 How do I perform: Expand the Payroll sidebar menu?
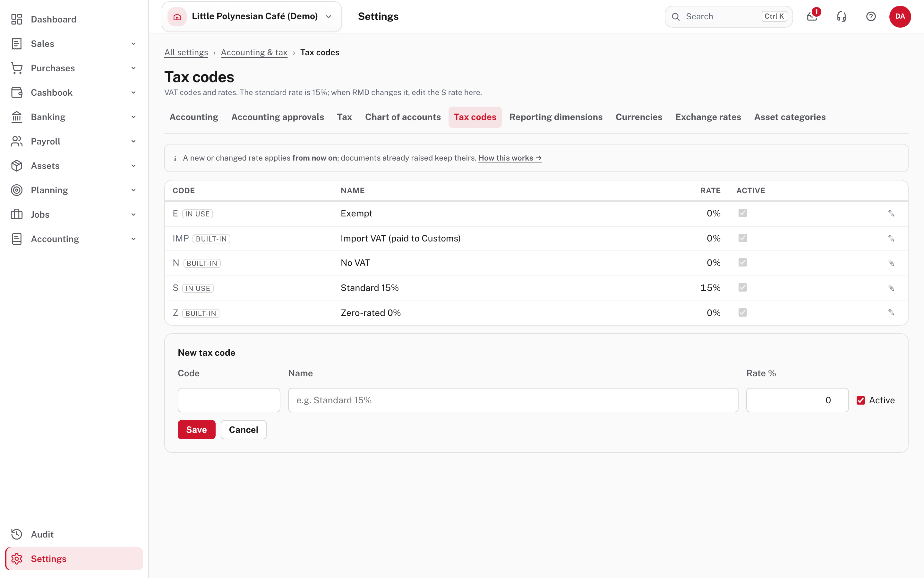click(x=133, y=141)
